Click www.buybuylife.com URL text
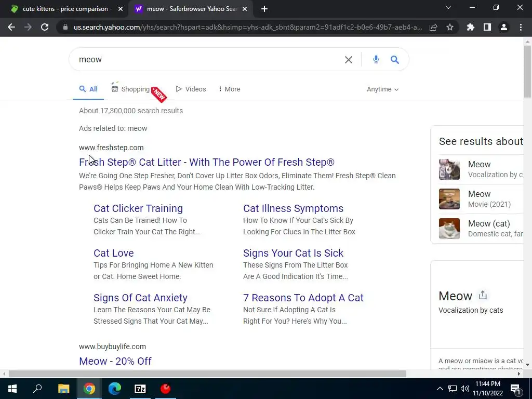532x399 pixels. 112,347
